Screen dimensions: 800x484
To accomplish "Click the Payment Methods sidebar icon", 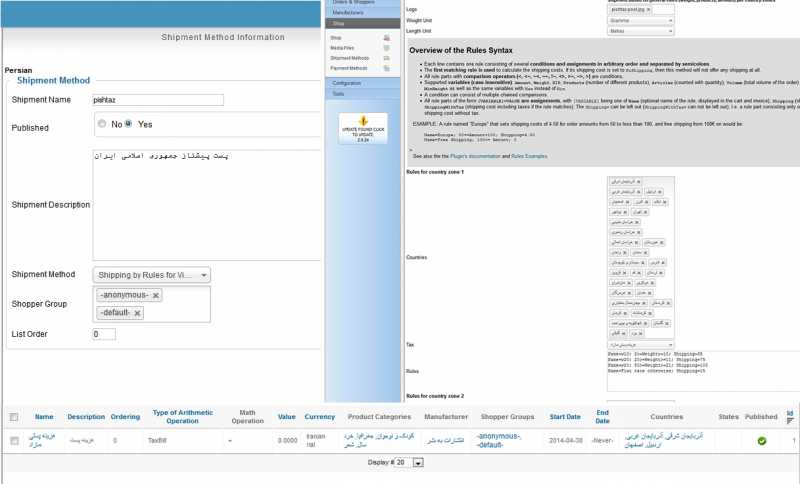I will [386, 68].
